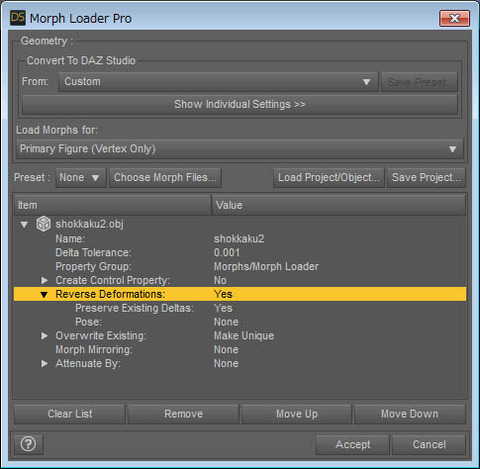The height and width of the screenshot is (469, 480).
Task: Open the From Custom dropdown
Action: (x=218, y=82)
